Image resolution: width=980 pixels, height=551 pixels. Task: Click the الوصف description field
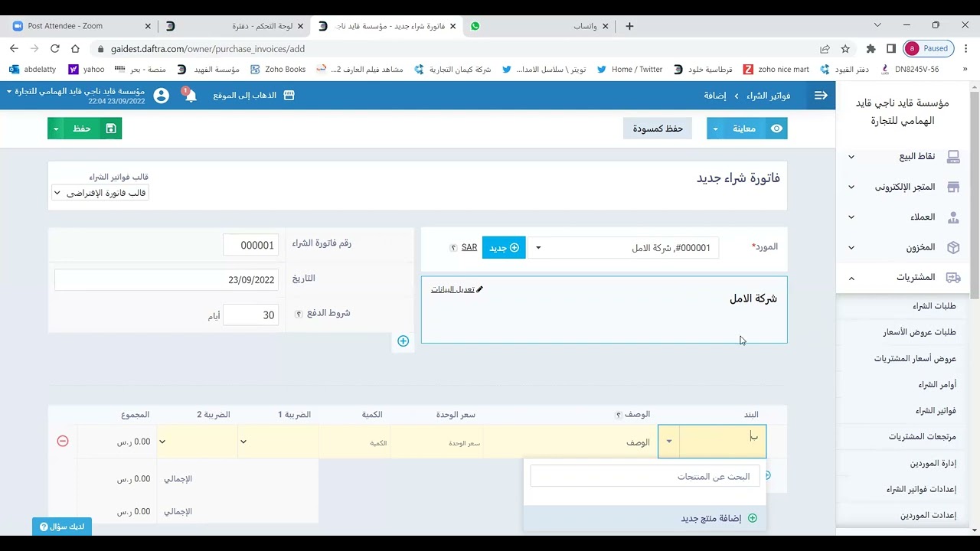click(570, 442)
